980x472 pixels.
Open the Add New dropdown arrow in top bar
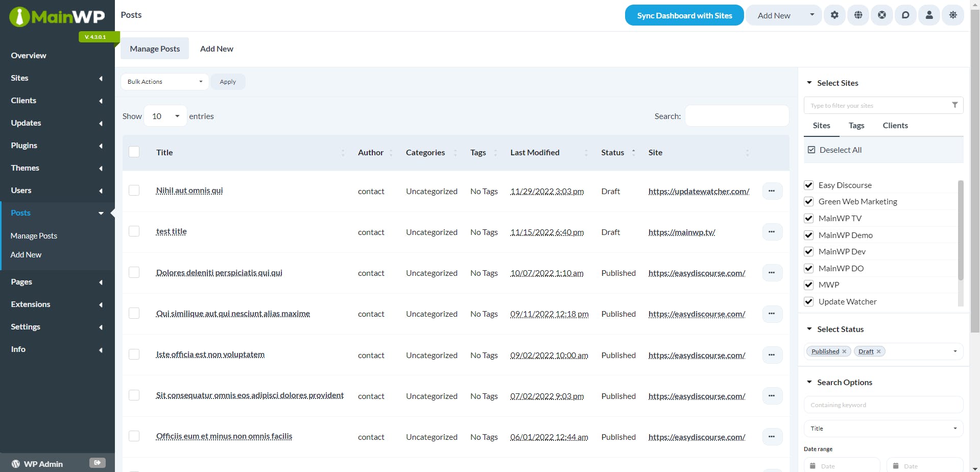812,15
